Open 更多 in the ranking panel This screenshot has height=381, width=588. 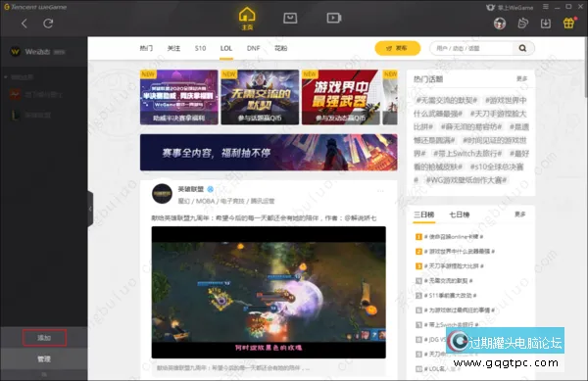(x=520, y=214)
